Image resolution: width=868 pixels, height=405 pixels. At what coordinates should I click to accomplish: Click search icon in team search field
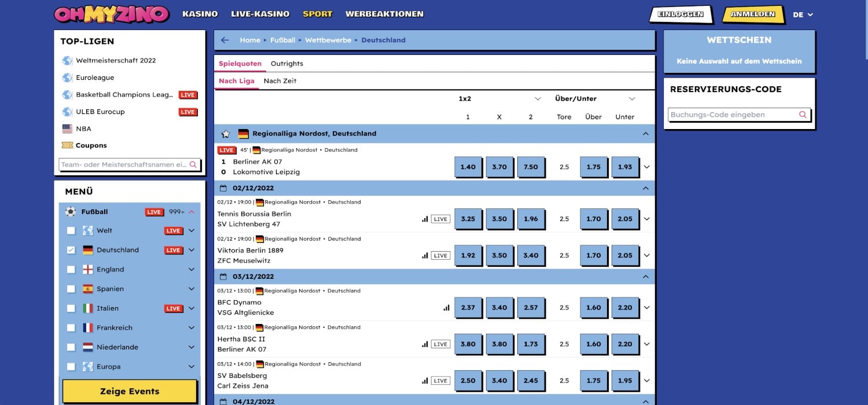click(193, 164)
